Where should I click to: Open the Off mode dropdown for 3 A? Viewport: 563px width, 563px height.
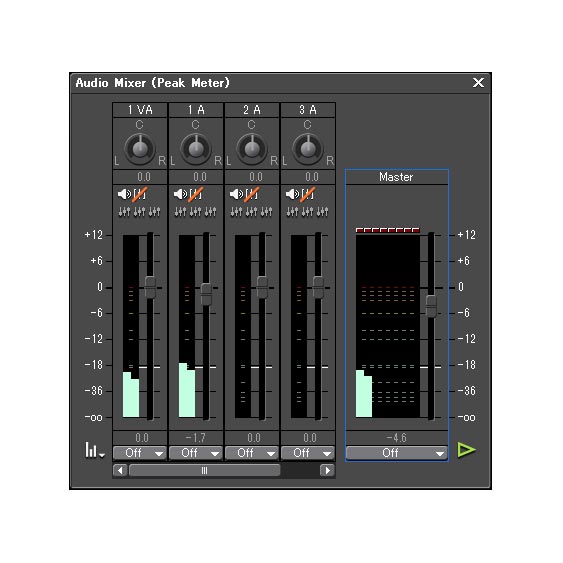[308, 453]
